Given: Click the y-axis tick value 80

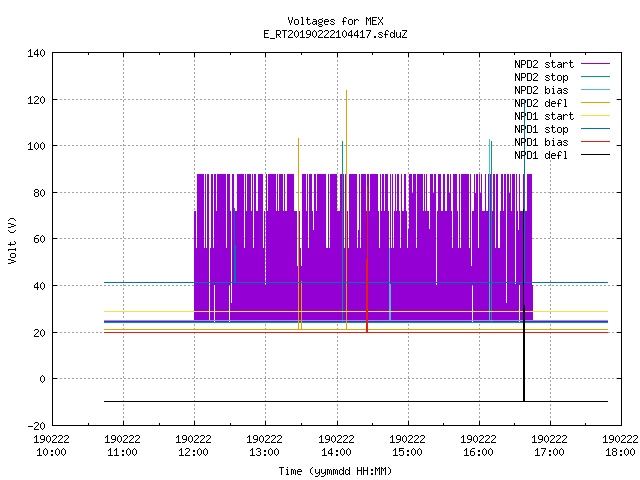Looking at the screenshot, I should pyautogui.click(x=39, y=193).
